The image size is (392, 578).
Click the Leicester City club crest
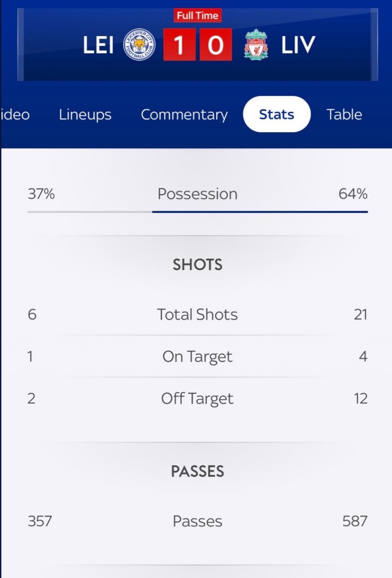[139, 45]
